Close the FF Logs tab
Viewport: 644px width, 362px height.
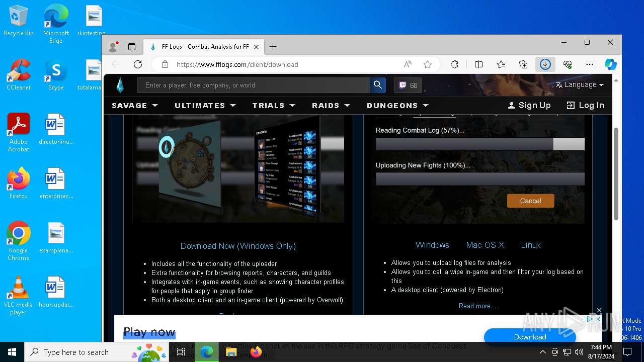[x=256, y=47]
